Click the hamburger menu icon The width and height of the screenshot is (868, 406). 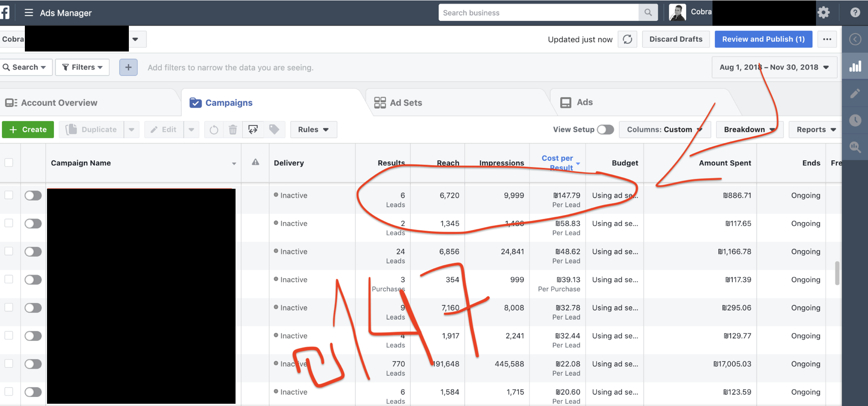pos(28,13)
